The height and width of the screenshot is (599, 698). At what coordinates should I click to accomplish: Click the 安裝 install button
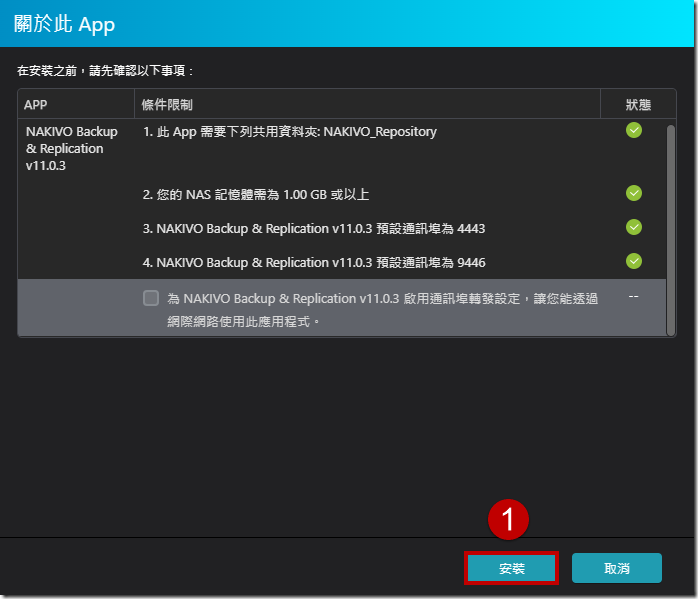[511, 568]
